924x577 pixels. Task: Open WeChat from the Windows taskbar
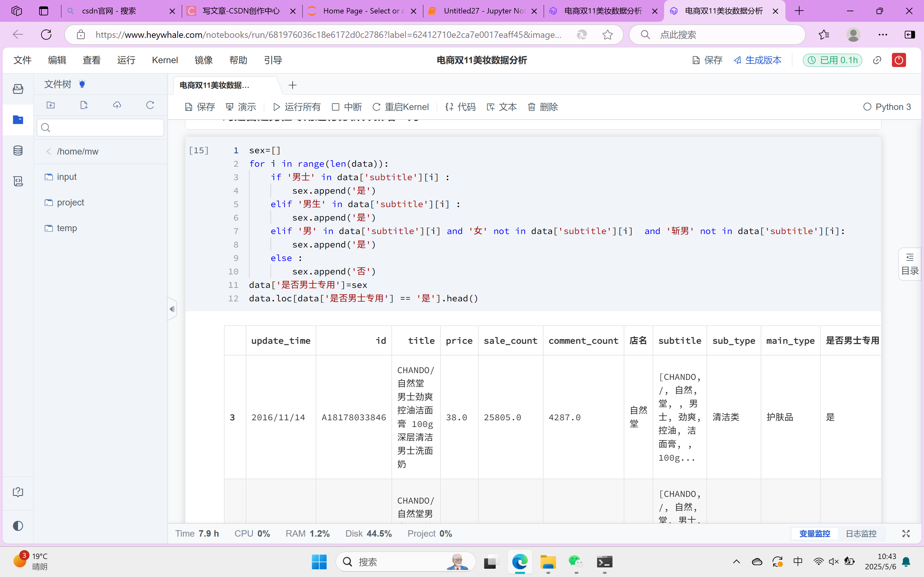coord(576,562)
